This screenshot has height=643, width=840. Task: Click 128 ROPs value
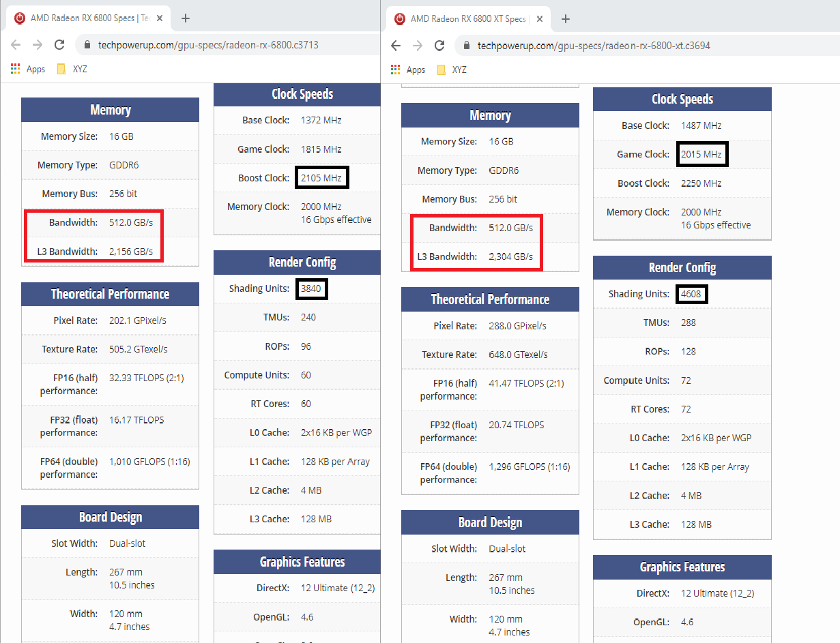(x=689, y=351)
